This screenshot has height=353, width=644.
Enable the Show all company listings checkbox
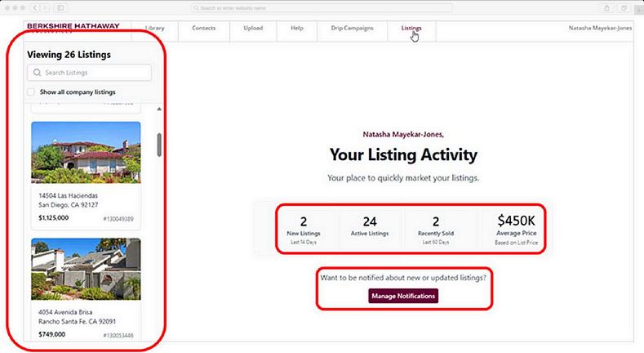(x=32, y=92)
